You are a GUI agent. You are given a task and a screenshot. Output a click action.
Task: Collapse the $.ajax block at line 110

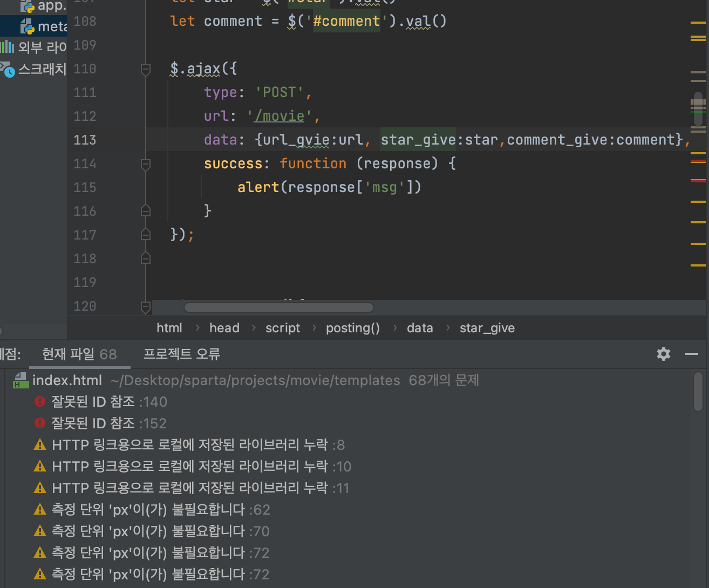[146, 69]
